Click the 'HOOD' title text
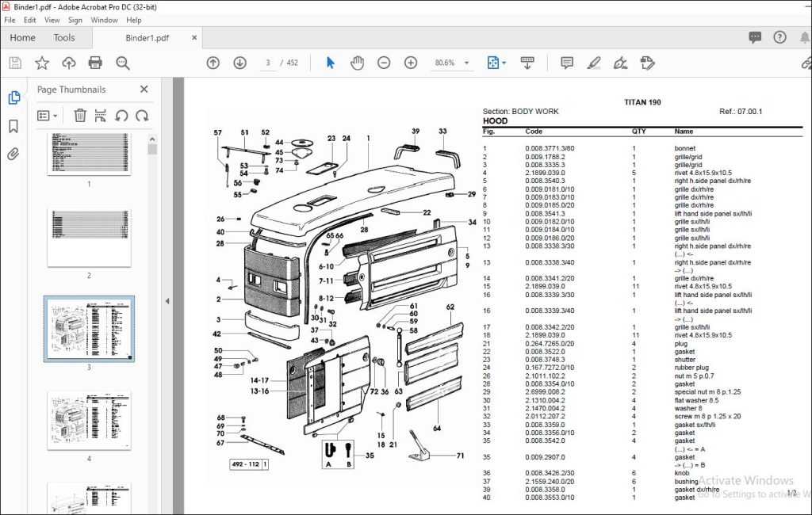812x515 pixels. point(495,120)
